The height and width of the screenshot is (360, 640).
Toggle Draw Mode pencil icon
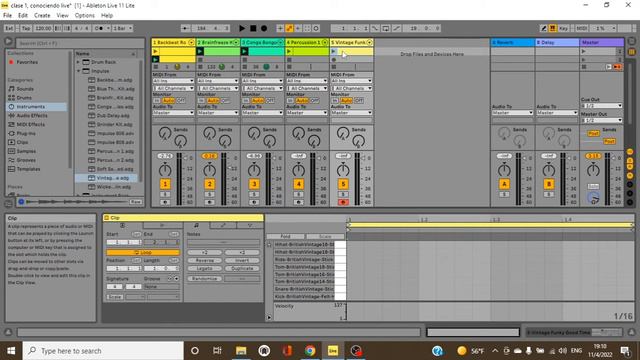[x=543, y=28]
